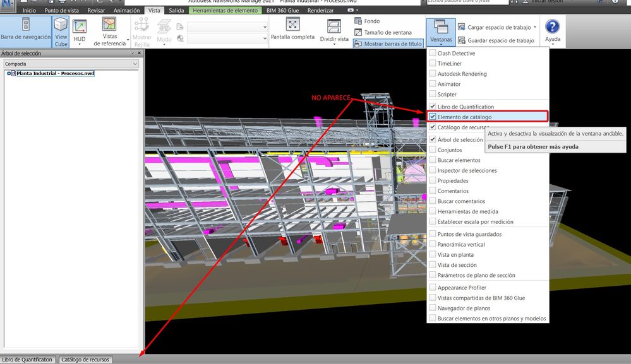Open Catálogo de recursos bottom tab
This screenshot has height=364, width=631.
coord(85,360)
